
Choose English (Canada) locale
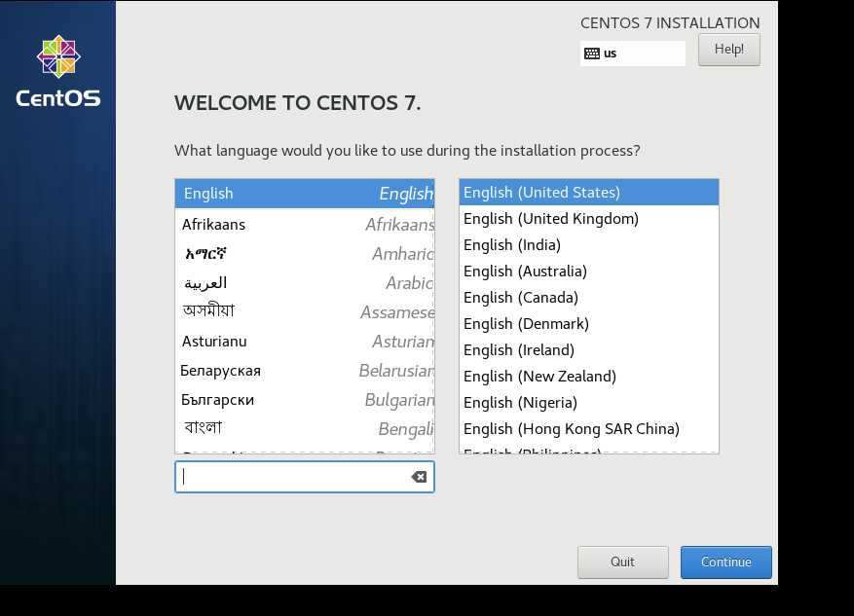tap(589, 298)
